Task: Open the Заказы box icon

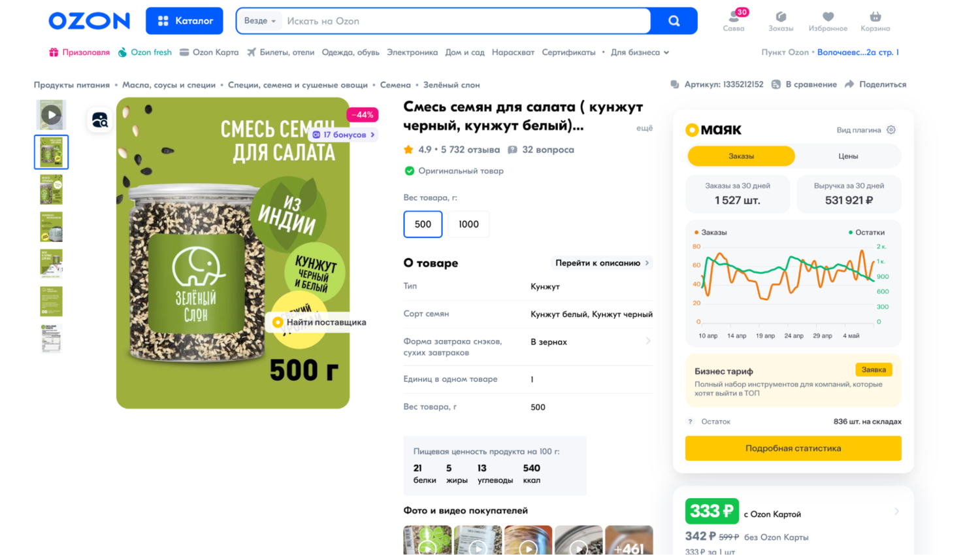Action: click(781, 17)
